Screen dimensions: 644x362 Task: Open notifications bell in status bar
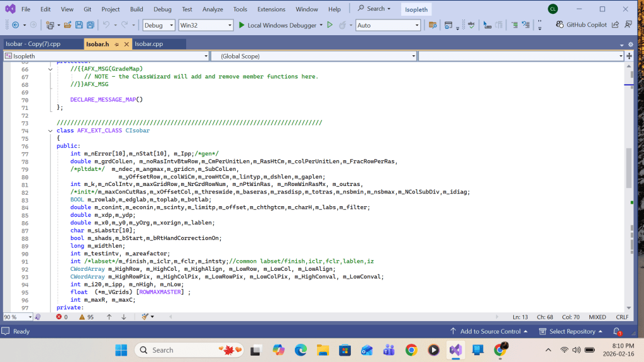[x=619, y=331]
